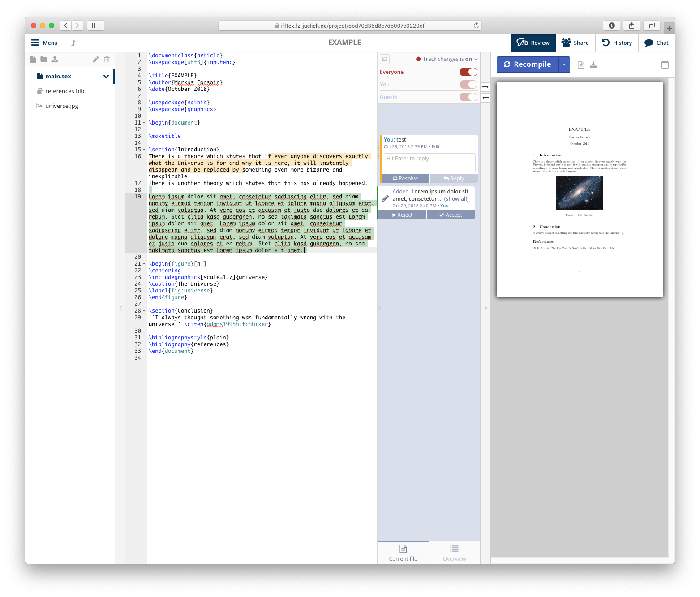Click the upload file icon
700x597 pixels.
coord(55,59)
